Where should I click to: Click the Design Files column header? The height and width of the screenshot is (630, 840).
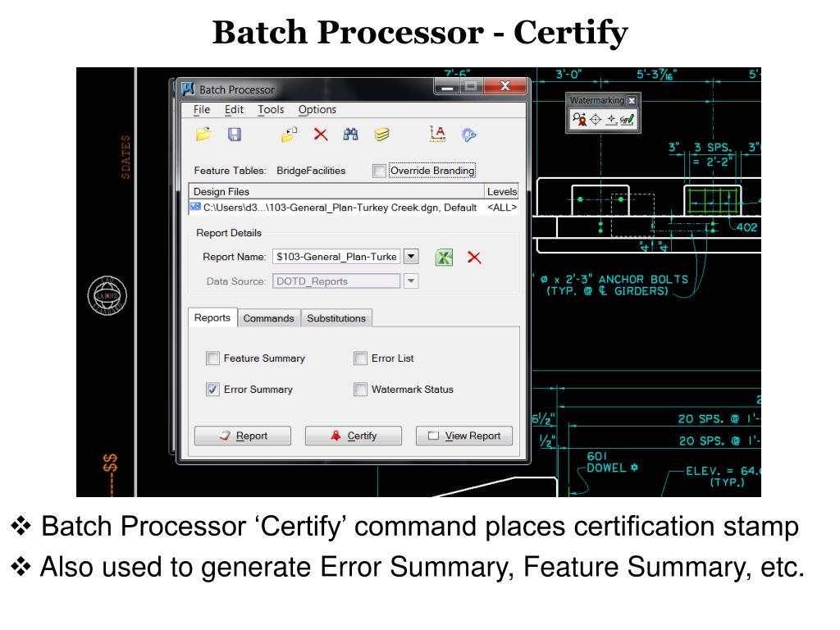point(336,191)
